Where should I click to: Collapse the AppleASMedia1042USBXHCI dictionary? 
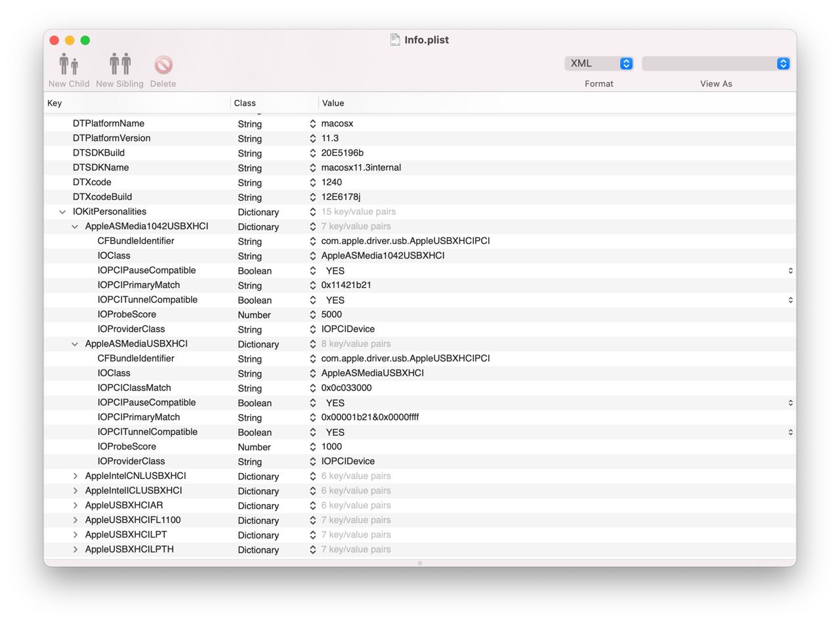(x=75, y=226)
